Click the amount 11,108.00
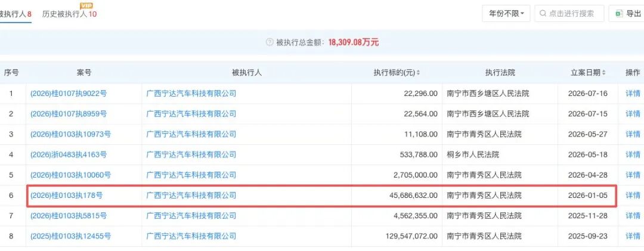 click(x=421, y=134)
